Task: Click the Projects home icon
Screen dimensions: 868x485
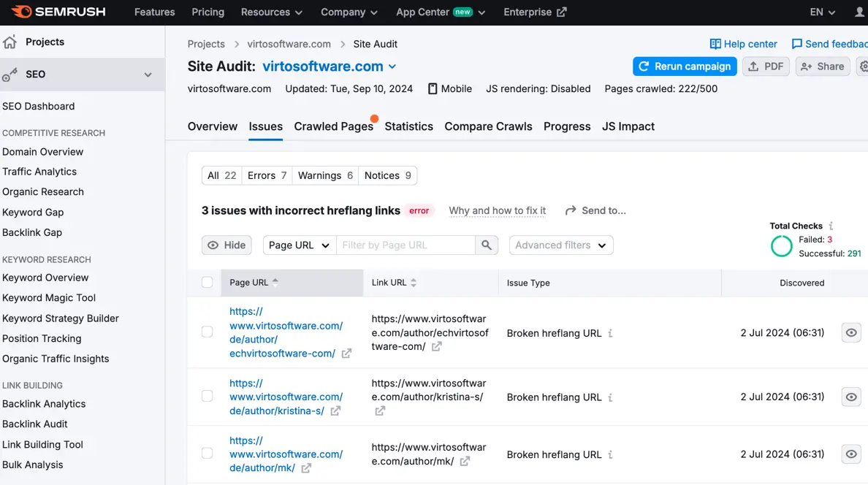Action: pos(9,42)
